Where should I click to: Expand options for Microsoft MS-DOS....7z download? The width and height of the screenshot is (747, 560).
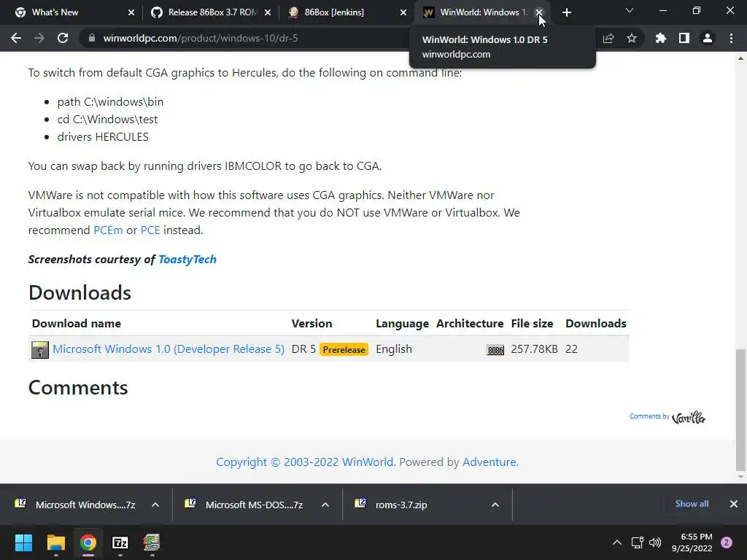click(325, 505)
